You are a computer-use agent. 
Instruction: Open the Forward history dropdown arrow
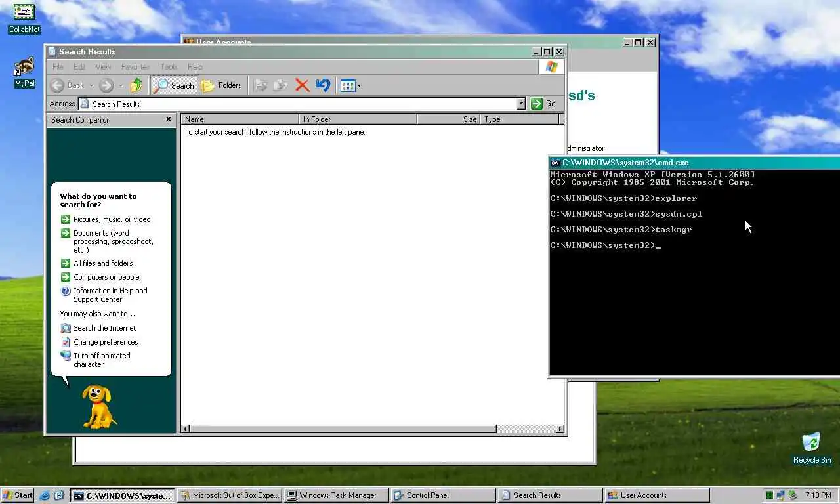click(x=121, y=85)
